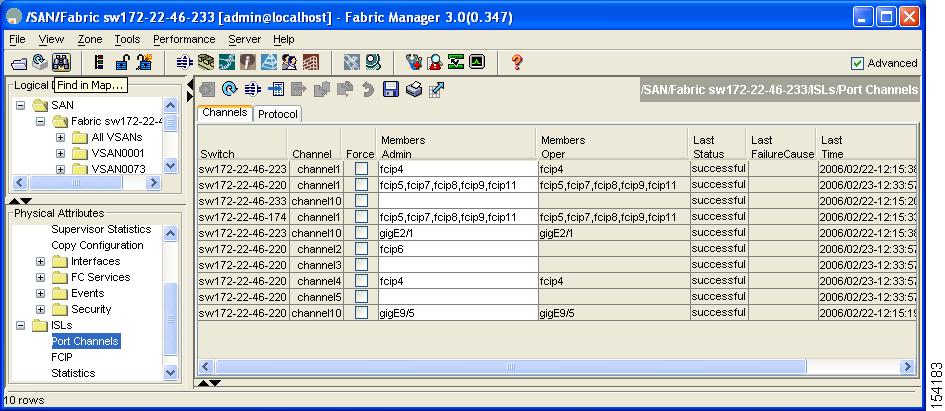Check Force for sw172-22-46-220 channel5
945x411 pixels.
[x=361, y=297]
